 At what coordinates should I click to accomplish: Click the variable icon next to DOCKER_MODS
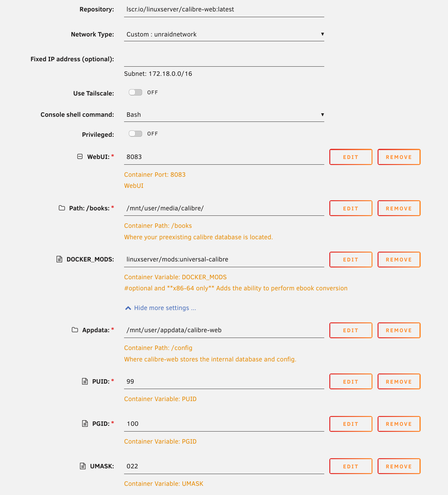coord(59,259)
